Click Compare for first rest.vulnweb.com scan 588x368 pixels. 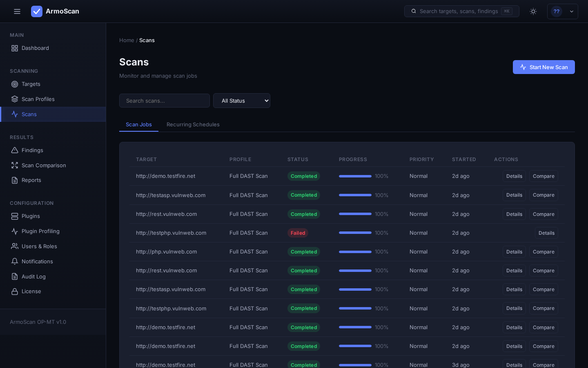[x=543, y=214]
